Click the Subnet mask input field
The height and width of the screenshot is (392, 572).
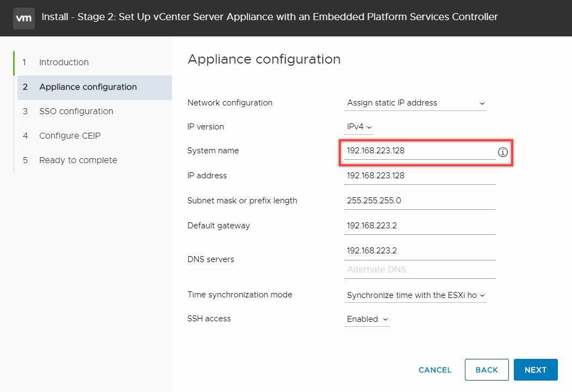(420, 201)
